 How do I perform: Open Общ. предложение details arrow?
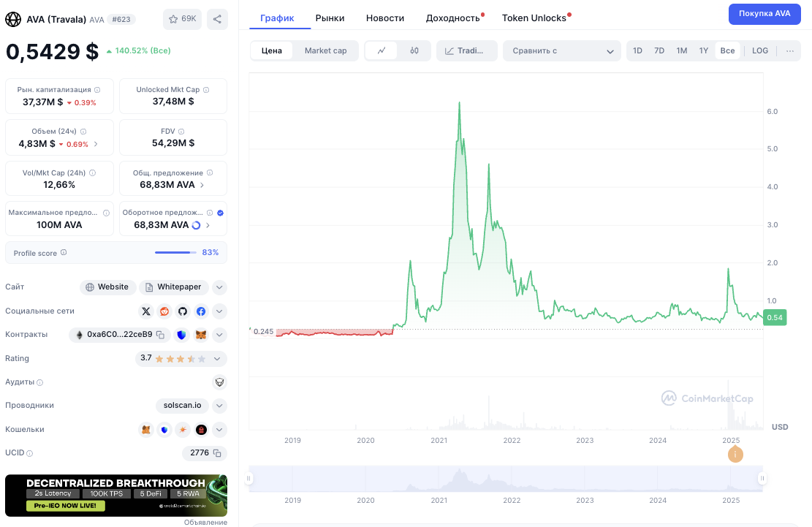click(x=202, y=186)
